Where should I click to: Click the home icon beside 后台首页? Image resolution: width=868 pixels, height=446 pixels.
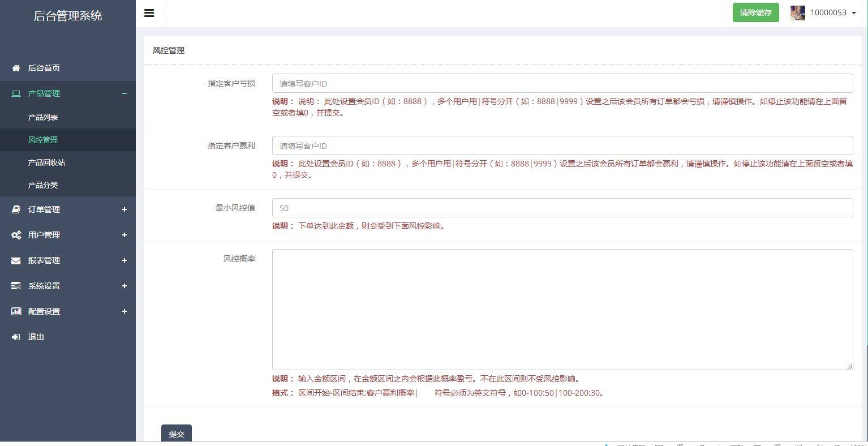pos(15,68)
